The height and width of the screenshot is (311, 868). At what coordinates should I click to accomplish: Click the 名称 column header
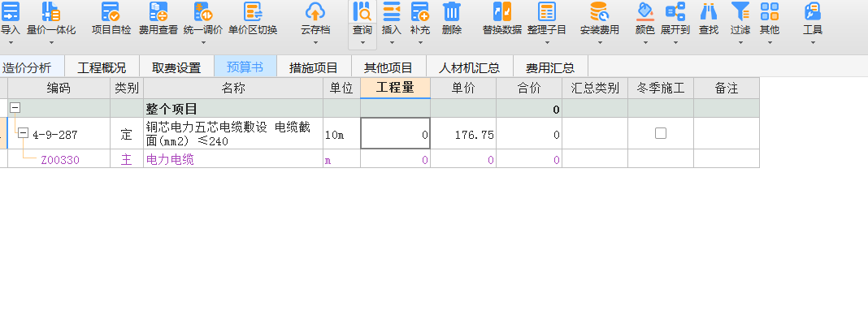[233, 88]
